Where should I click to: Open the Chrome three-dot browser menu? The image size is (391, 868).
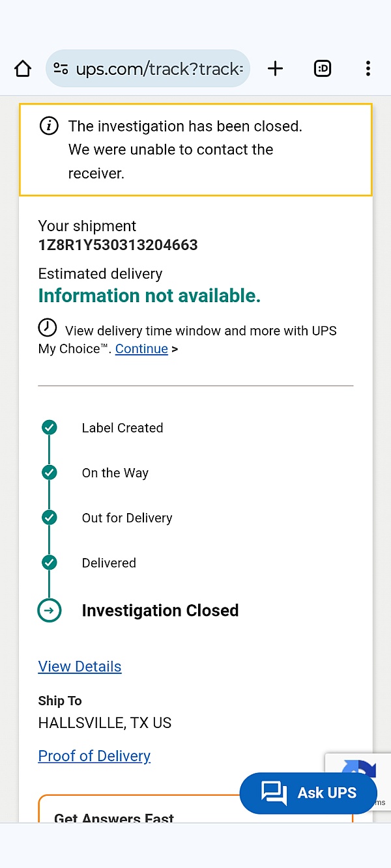pos(368,68)
